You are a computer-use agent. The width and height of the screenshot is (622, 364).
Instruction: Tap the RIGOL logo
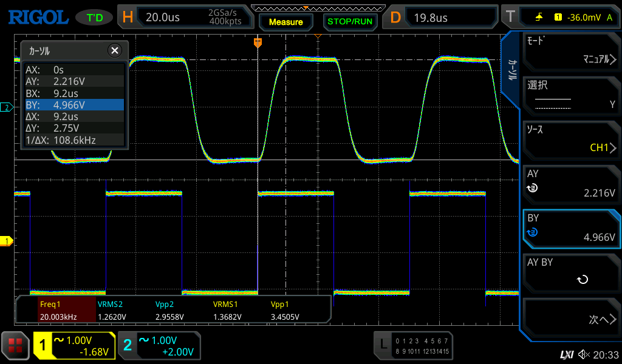tap(38, 17)
